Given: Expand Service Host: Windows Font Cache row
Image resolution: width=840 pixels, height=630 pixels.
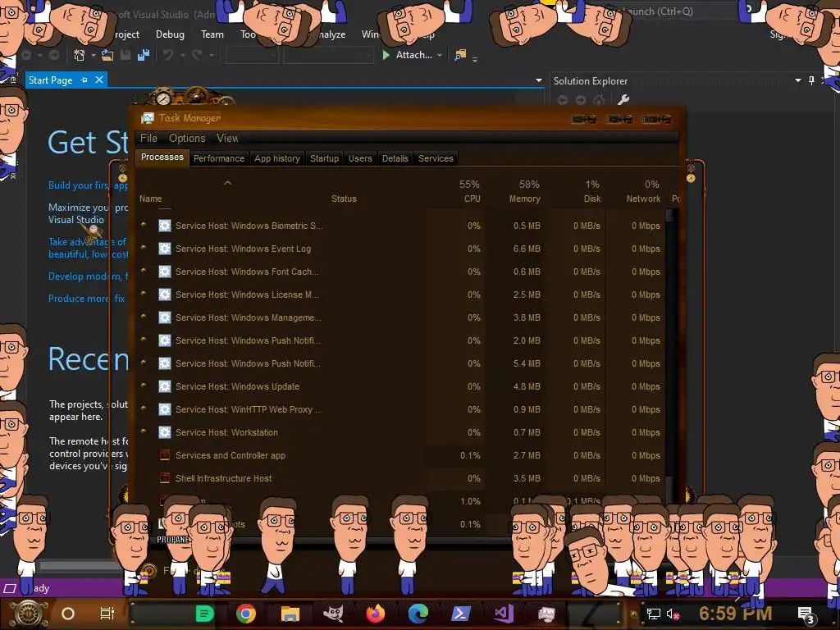Looking at the screenshot, I should pyautogui.click(x=143, y=271).
